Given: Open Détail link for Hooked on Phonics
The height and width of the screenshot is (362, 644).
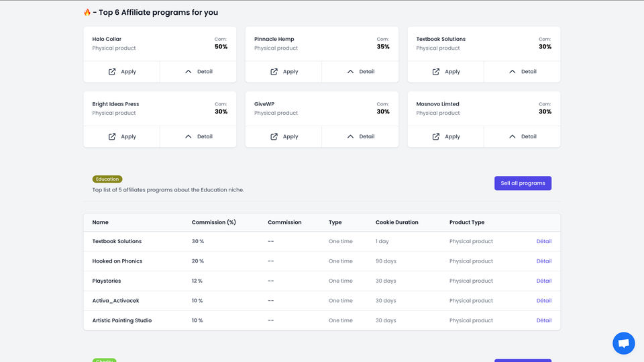Looking at the screenshot, I should tap(544, 261).
